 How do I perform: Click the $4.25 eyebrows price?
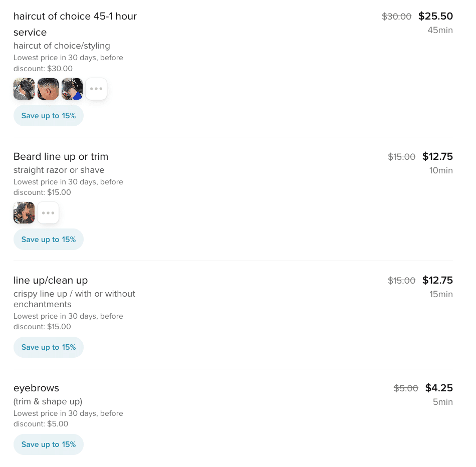tap(439, 388)
